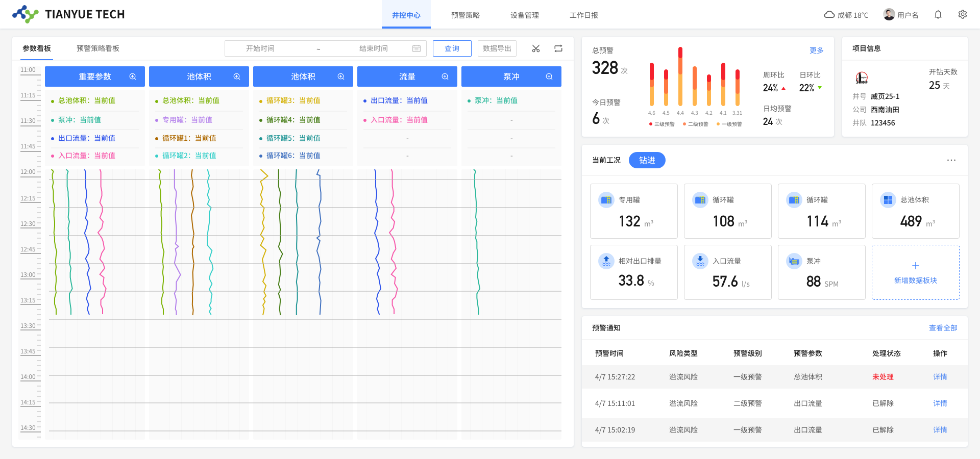Toggle 一级预警 legend item
The width and height of the screenshot is (980, 459).
[x=729, y=124]
